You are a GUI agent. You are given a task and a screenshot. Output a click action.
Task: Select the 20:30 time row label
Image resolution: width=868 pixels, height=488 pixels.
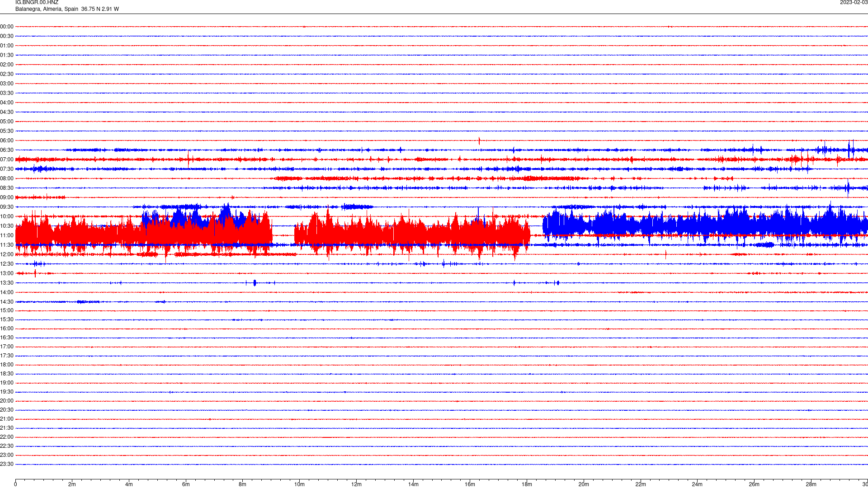7,410
